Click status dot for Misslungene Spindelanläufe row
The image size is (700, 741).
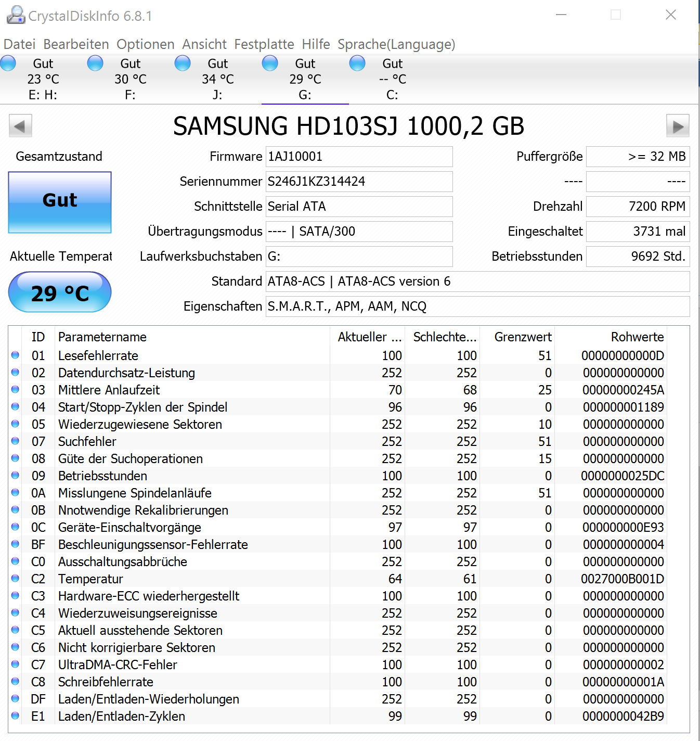pyautogui.click(x=15, y=492)
